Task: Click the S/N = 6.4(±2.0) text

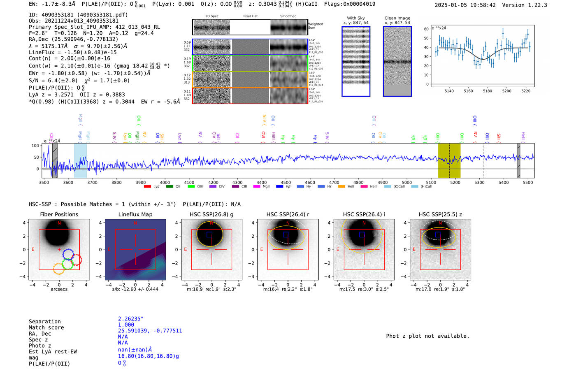Action: [x=53, y=81]
